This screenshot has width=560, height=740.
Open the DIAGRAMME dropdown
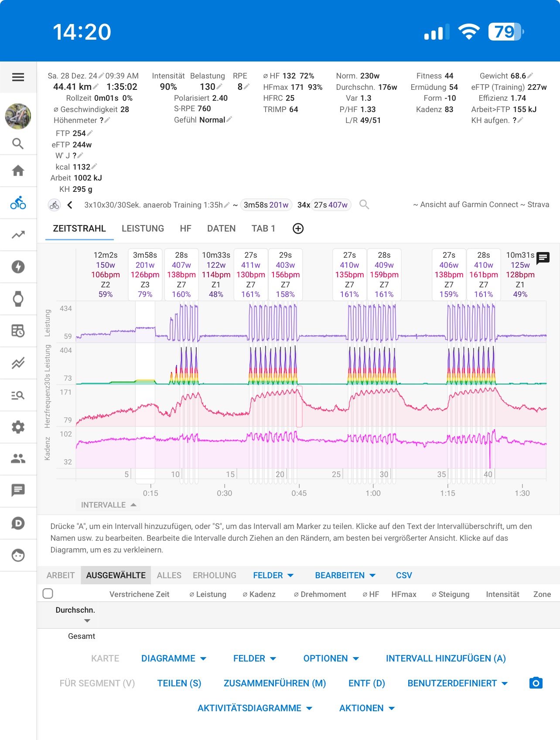[x=174, y=658]
